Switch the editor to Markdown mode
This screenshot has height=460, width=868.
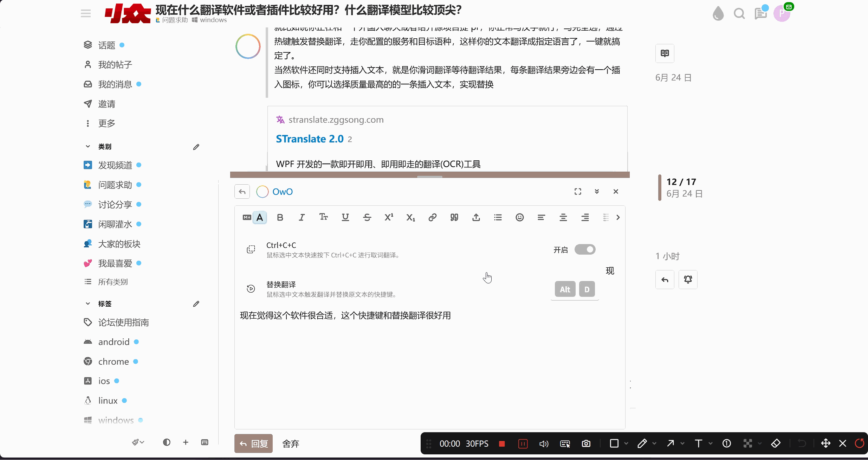(x=247, y=217)
